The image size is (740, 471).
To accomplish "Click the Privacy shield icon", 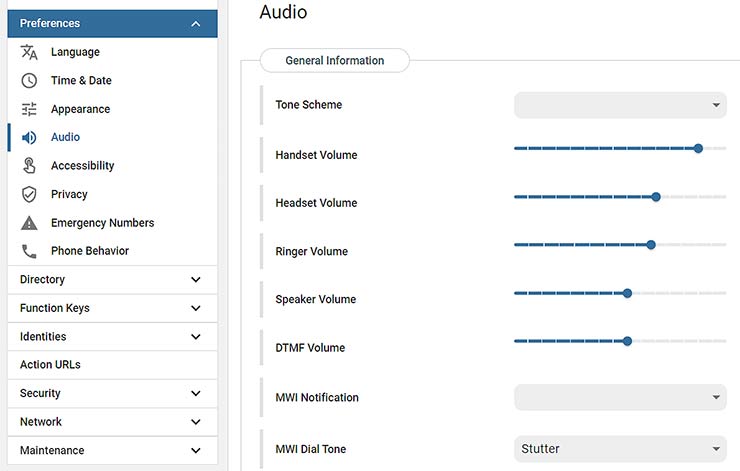I will (x=29, y=194).
